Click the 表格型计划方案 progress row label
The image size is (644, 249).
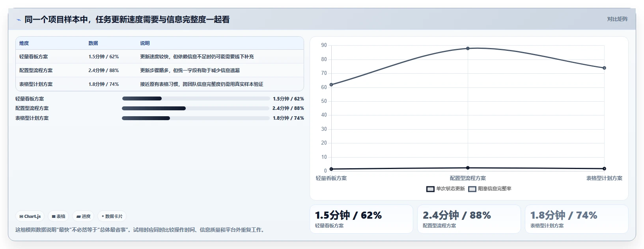coord(32,118)
